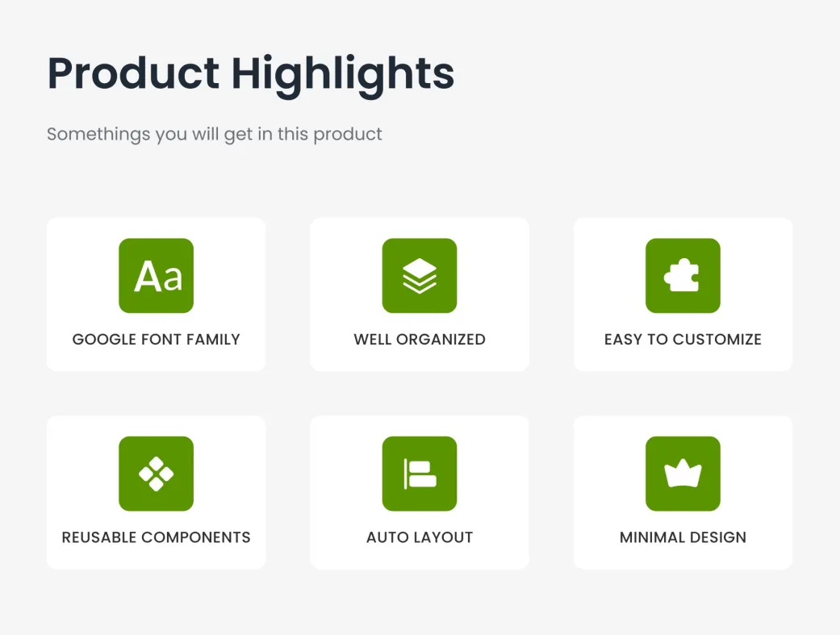The image size is (840, 635).
Task: Click the four diamonds components icon
Action: (x=156, y=474)
